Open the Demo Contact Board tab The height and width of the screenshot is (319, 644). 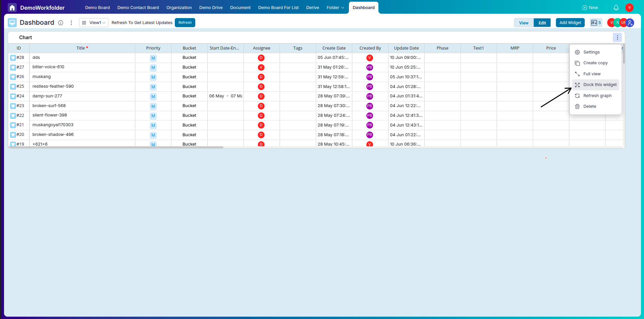pyautogui.click(x=138, y=7)
